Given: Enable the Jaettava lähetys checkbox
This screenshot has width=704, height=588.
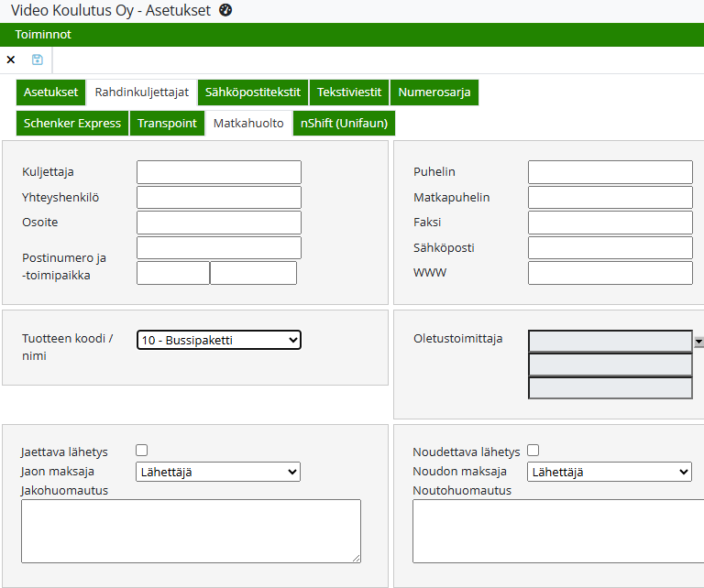Looking at the screenshot, I should pyautogui.click(x=141, y=450).
